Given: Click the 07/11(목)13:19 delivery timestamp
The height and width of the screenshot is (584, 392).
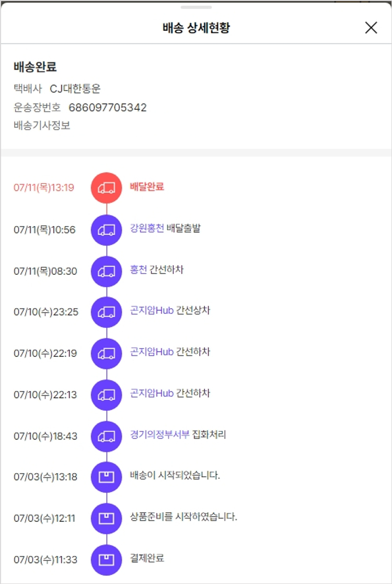Looking at the screenshot, I should coord(44,187).
